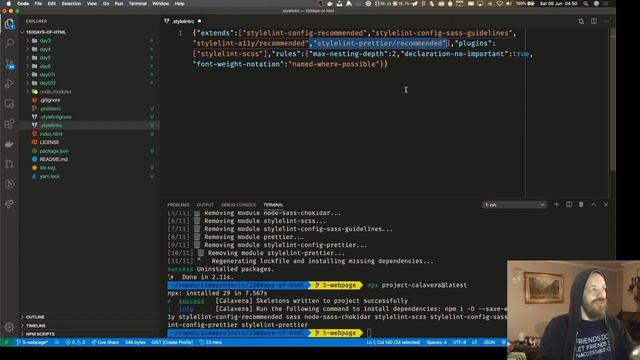Viewport: 640px width, 360px height.
Task: Expand the Timeline section
Action: [36, 326]
